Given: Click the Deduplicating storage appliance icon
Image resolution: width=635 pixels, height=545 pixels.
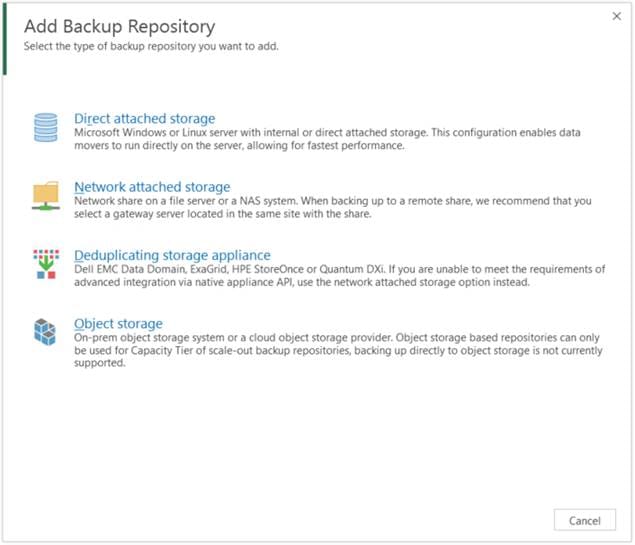Looking at the screenshot, I should [46, 264].
